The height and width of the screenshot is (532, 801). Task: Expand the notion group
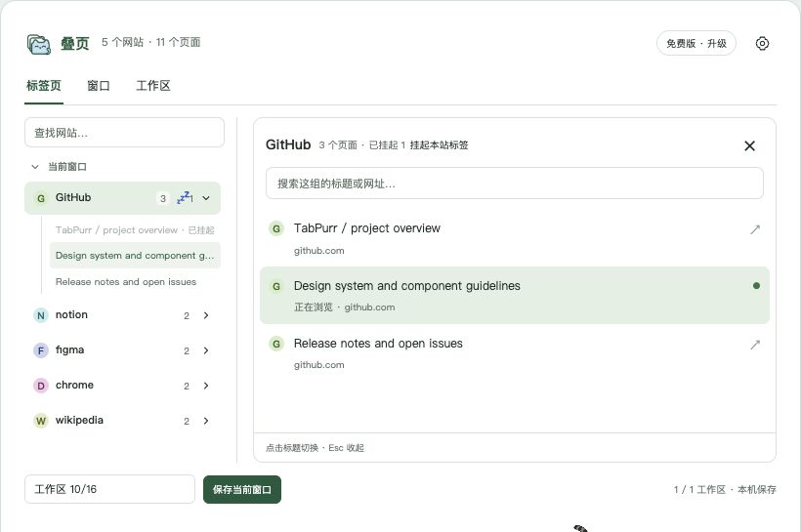[206, 315]
